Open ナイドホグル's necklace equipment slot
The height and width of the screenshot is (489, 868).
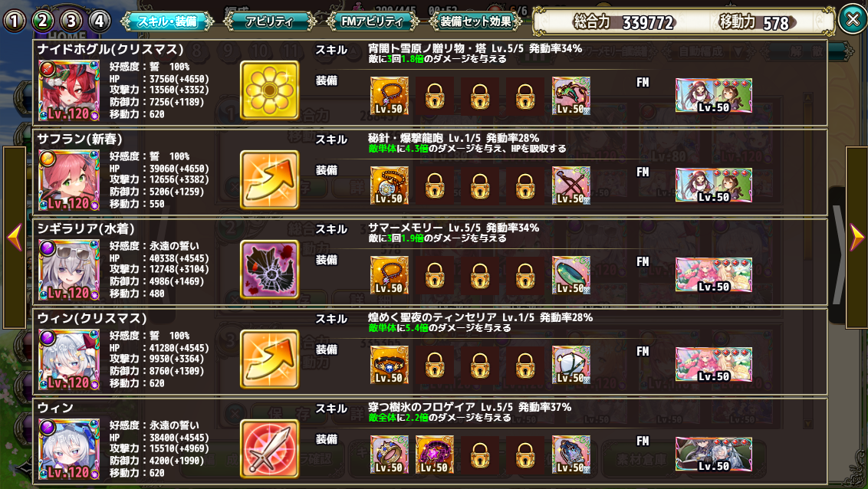pyautogui.click(x=390, y=96)
